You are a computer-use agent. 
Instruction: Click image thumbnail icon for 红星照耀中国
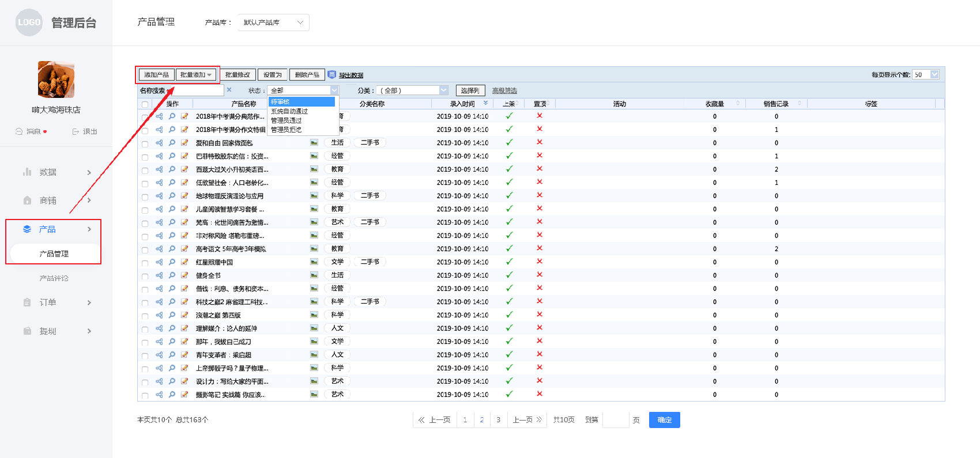(314, 262)
